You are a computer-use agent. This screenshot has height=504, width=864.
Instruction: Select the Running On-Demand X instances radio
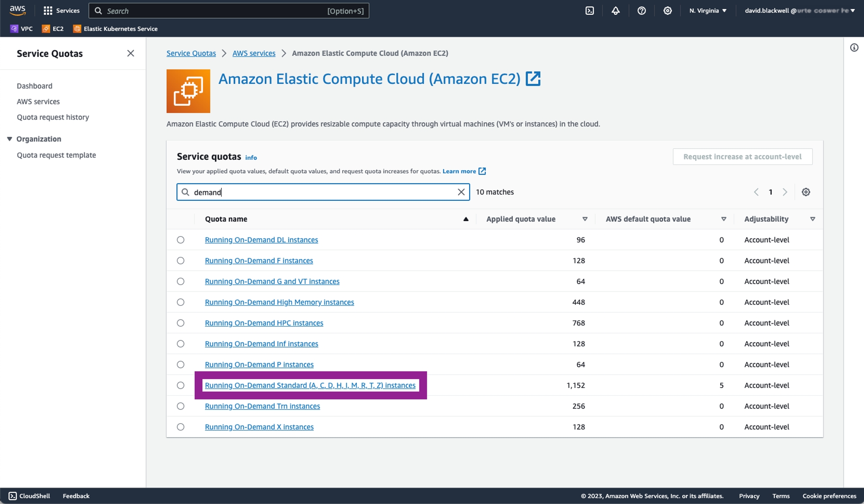[x=181, y=427]
